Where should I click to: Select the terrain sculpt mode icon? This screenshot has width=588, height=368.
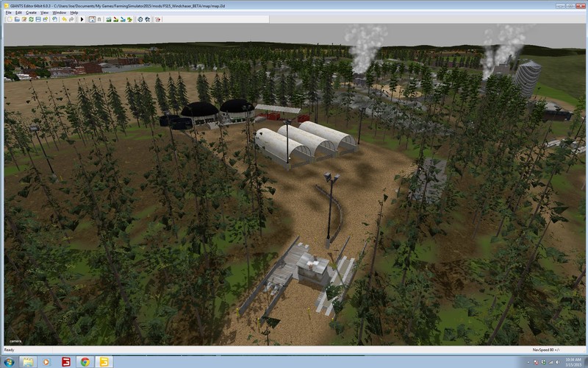click(x=108, y=19)
